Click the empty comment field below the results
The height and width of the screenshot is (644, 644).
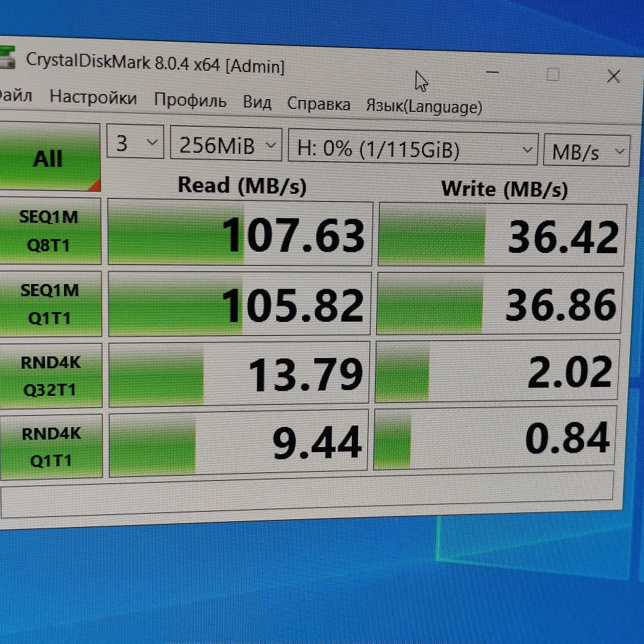[307, 495]
